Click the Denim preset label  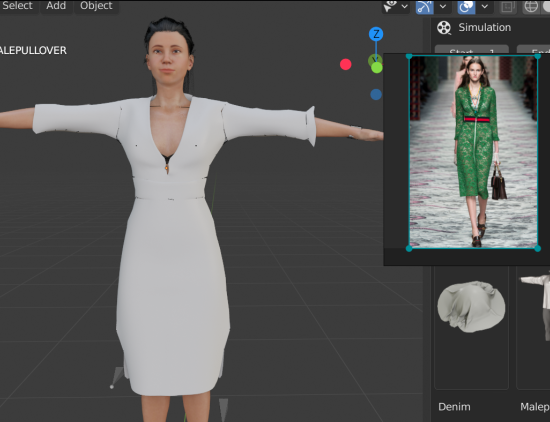454,407
